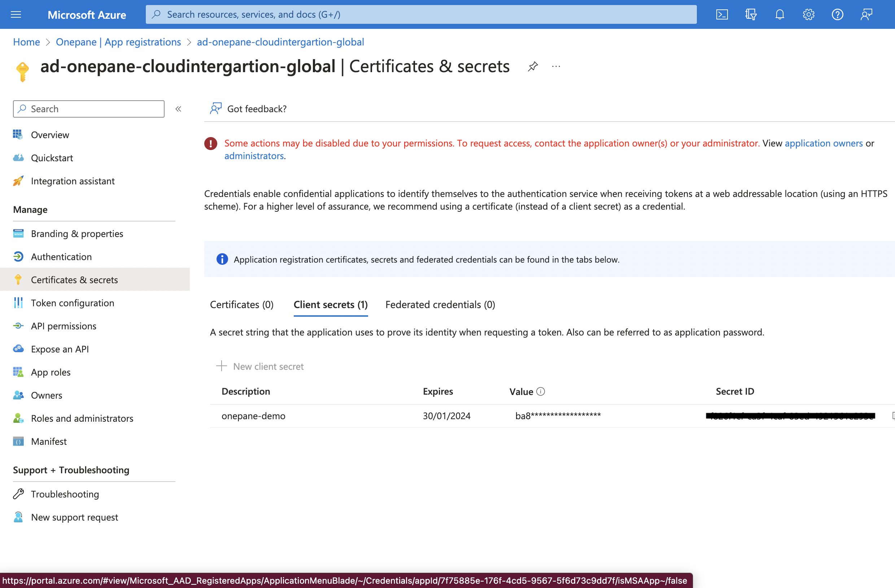
Task: Switch to Federated credentials tab
Action: pyautogui.click(x=441, y=304)
